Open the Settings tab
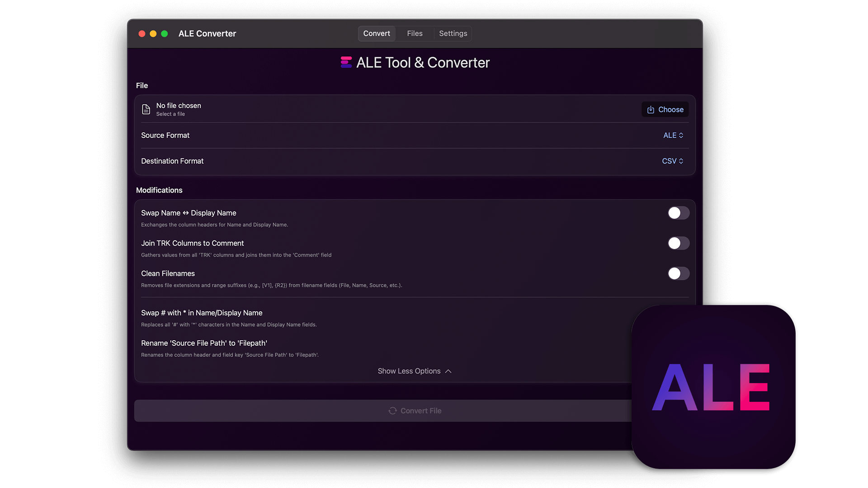The image size is (868, 488). [453, 33]
